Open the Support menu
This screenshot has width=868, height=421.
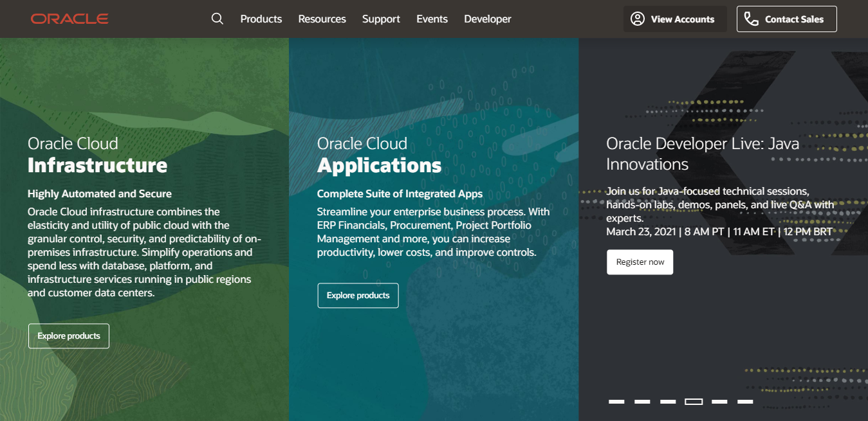(381, 19)
